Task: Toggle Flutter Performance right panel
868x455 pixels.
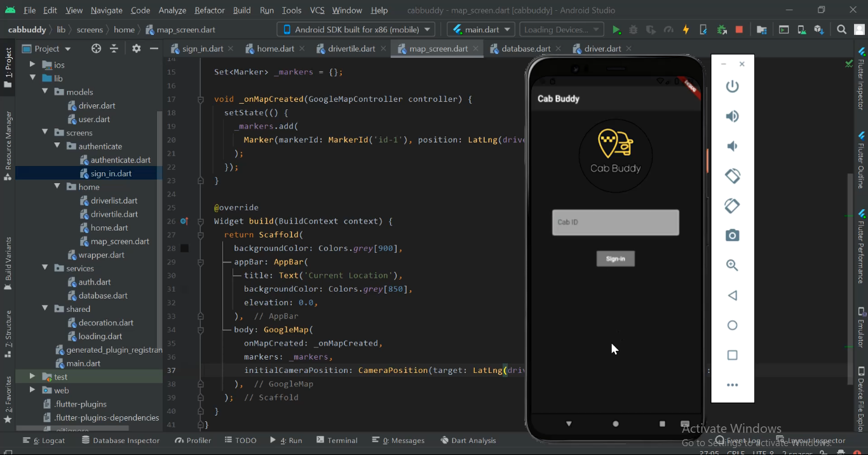Action: click(861, 247)
